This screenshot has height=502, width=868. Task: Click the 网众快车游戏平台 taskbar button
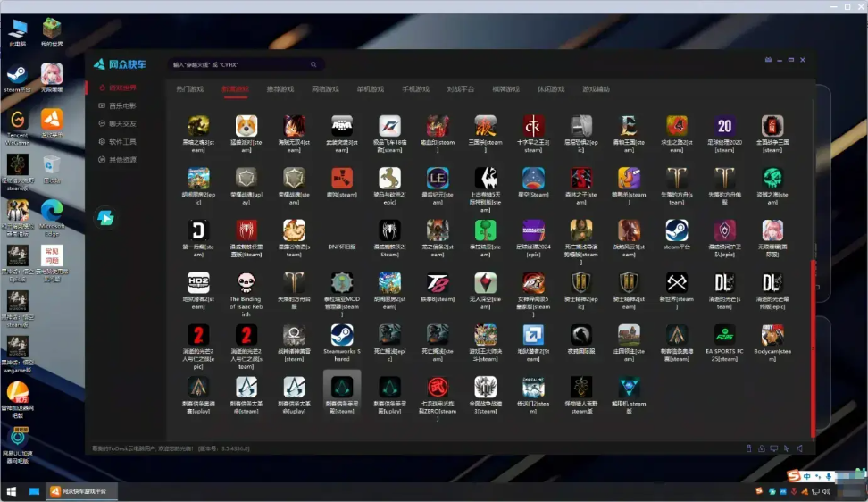pyautogui.click(x=82, y=491)
